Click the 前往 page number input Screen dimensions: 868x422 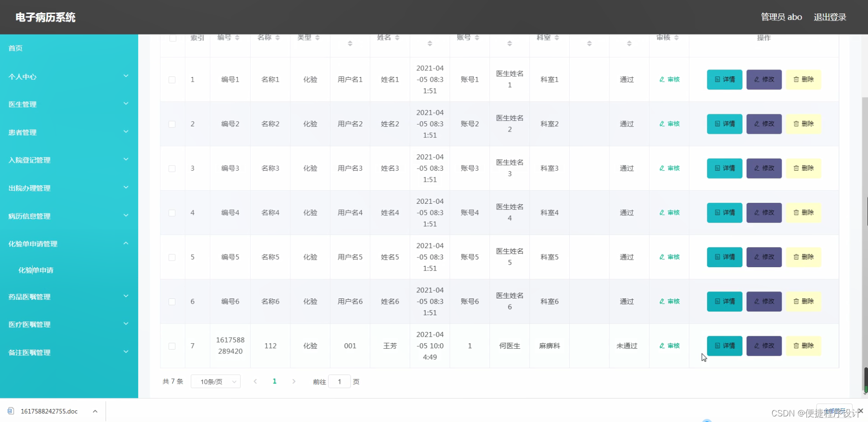pos(339,381)
